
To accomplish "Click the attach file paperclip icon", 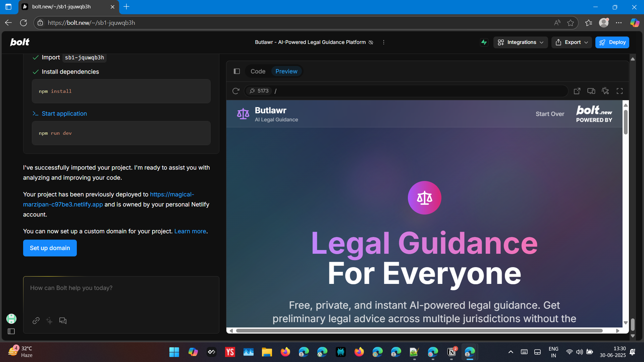I will pos(36,321).
